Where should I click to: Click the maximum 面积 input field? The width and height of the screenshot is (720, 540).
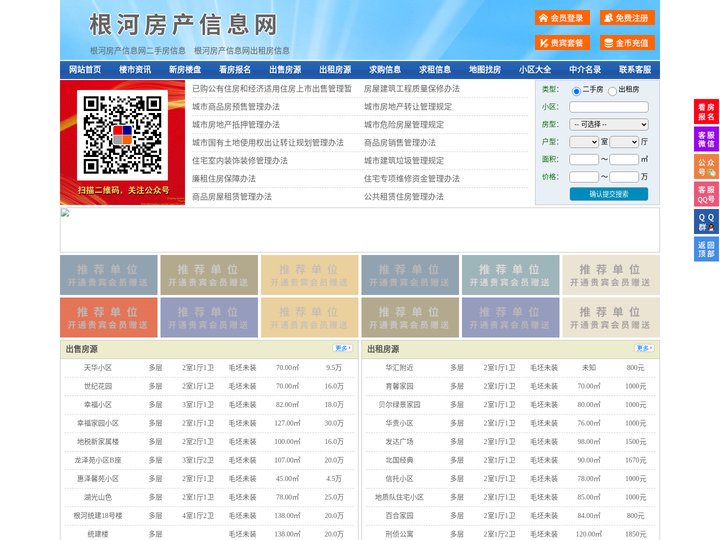[x=624, y=159]
